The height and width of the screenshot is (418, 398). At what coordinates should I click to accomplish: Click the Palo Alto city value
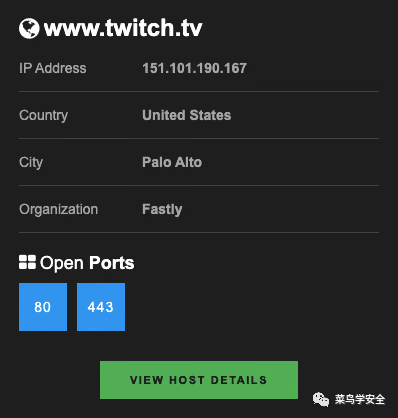[172, 162]
